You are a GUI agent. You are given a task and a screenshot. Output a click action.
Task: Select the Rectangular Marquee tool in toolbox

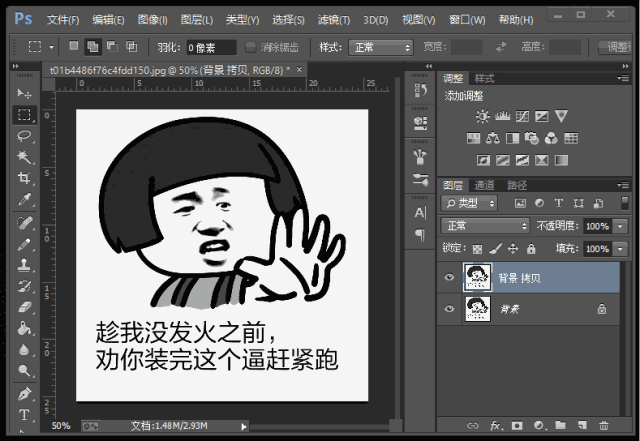pyautogui.click(x=24, y=115)
